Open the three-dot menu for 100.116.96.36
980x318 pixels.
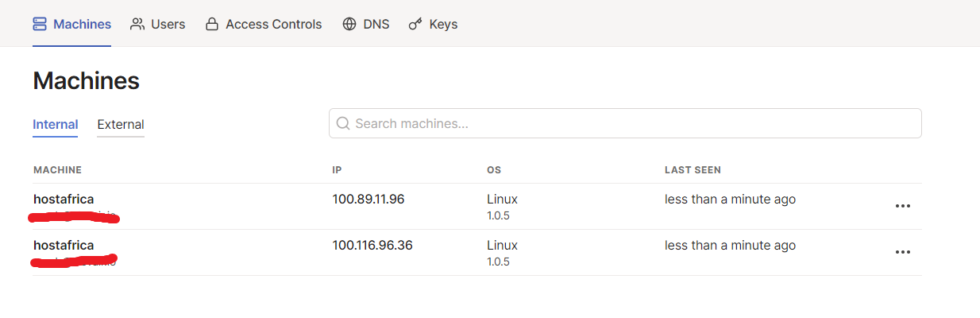click(x=902, y=252)
